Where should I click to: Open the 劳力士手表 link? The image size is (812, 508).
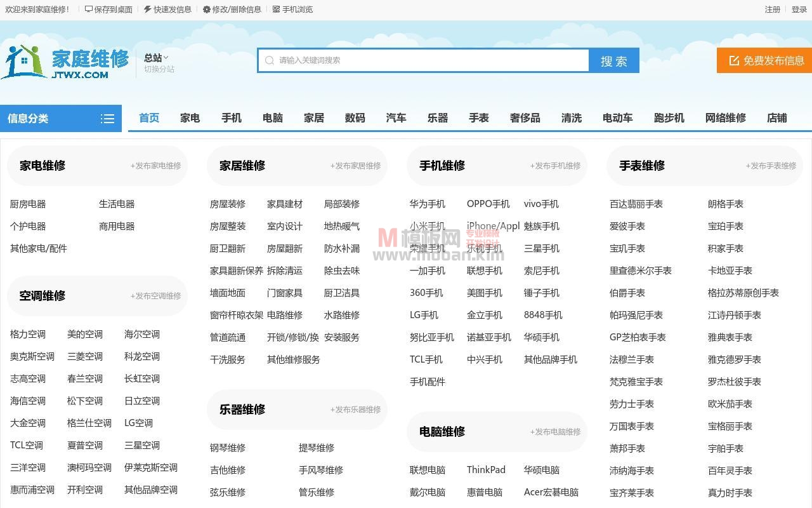632,404
